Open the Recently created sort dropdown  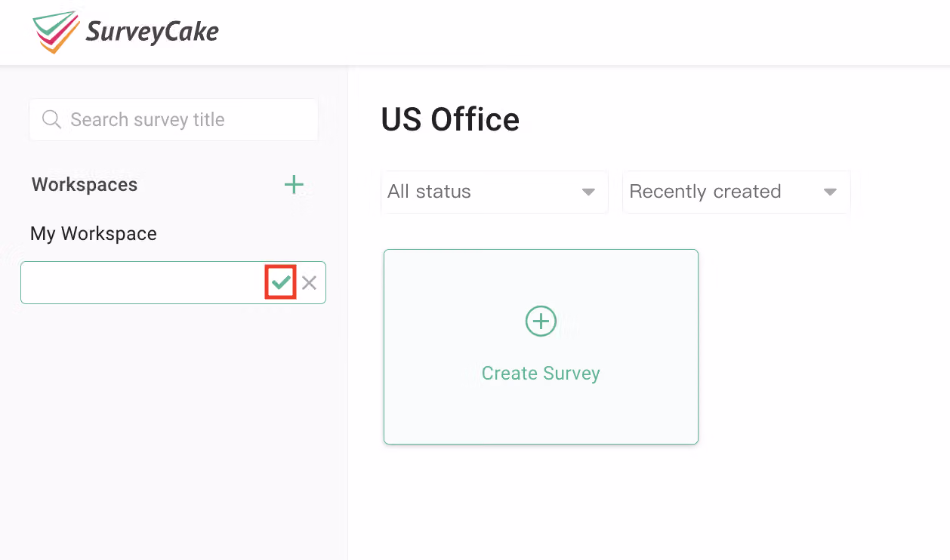(736, 192)
